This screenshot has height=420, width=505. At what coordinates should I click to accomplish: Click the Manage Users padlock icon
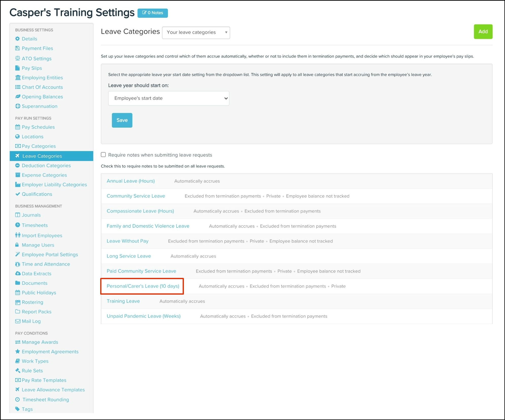point(17,245)
